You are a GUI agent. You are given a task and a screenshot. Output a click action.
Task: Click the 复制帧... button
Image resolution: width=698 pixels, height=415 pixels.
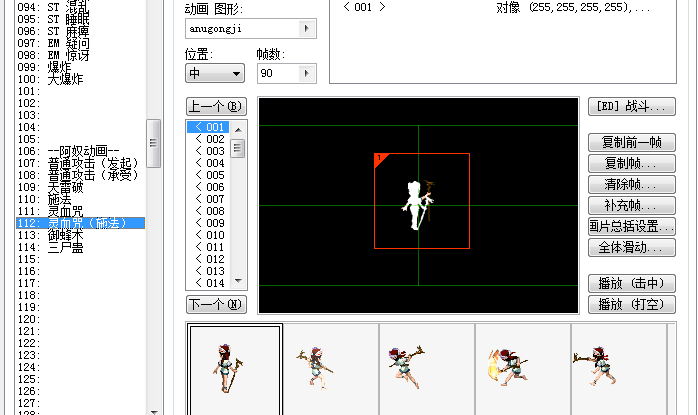tap(632, 163)
